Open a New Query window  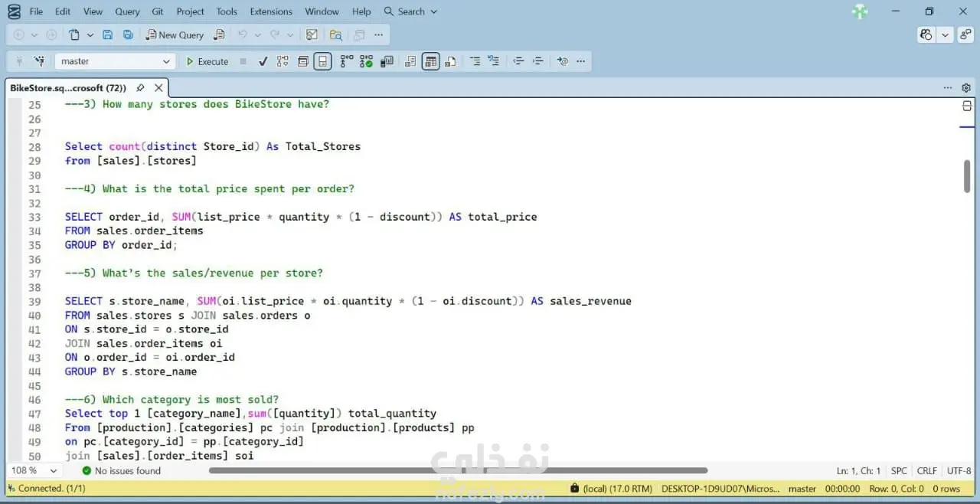[x=175, y=34]
